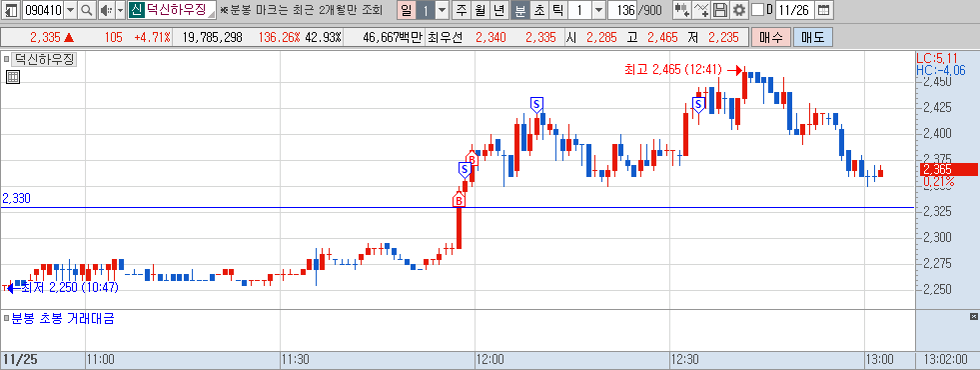Open chart settings gear icon
This screenshot has width=980, height=370.
pos(739,10)
